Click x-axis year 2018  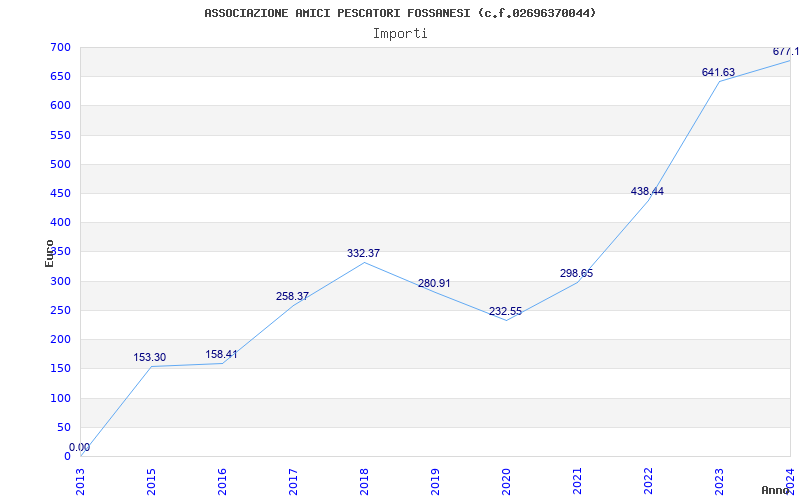click(x=364, y=482)
